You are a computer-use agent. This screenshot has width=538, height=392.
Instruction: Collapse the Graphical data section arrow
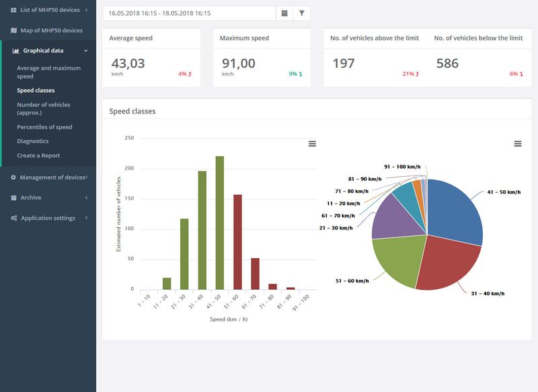(x=86, y=50)
